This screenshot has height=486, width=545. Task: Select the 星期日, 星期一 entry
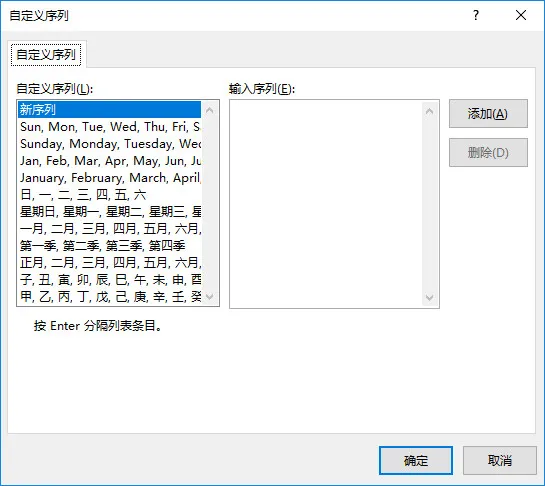(x=109, y=212)
